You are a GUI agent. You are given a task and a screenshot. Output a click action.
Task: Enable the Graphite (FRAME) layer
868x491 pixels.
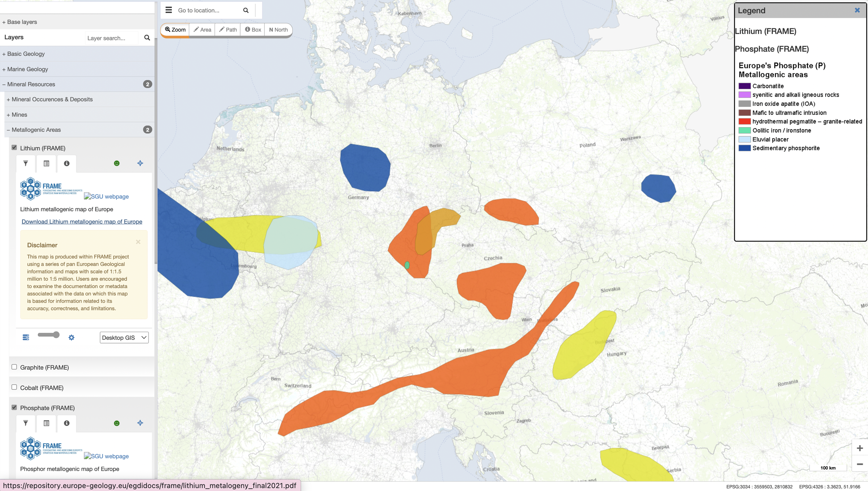[14, 367]
